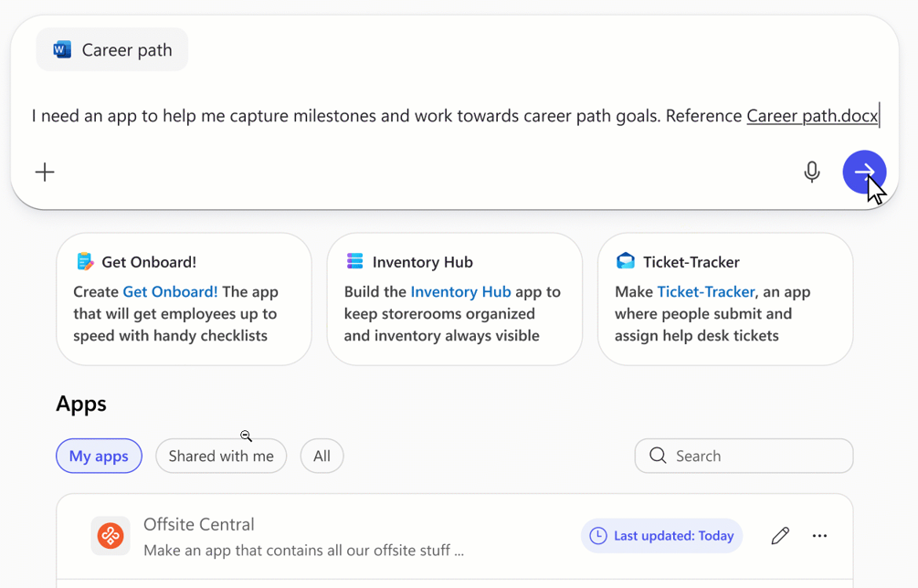Click the plus attach icon

pos(45,172)
